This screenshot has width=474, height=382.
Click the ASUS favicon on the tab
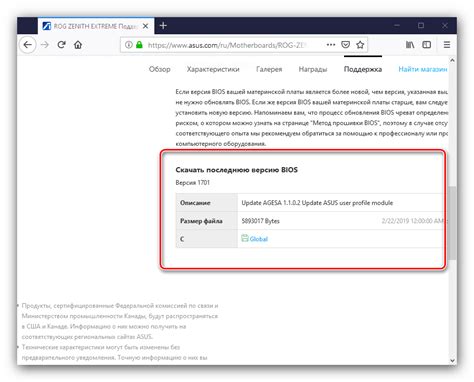(x=47, y=26)
